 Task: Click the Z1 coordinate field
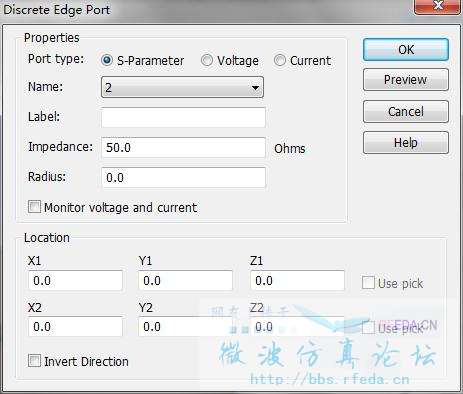(297, 281)
